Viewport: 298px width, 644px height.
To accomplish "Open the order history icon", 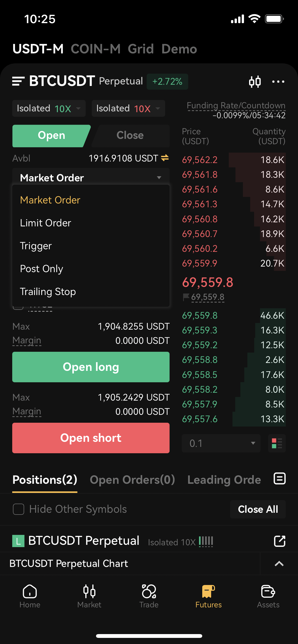I will pos(279,479).
